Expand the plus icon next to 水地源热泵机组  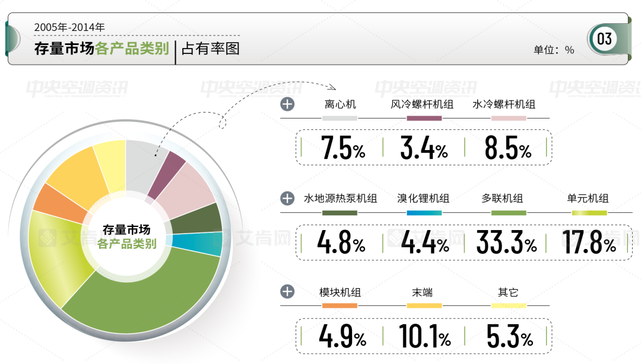[x=287, y=199]
